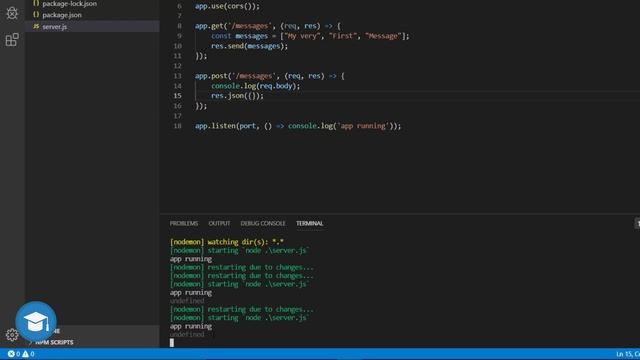Select the TERMINAL panel tab

(x=309, y=223)
